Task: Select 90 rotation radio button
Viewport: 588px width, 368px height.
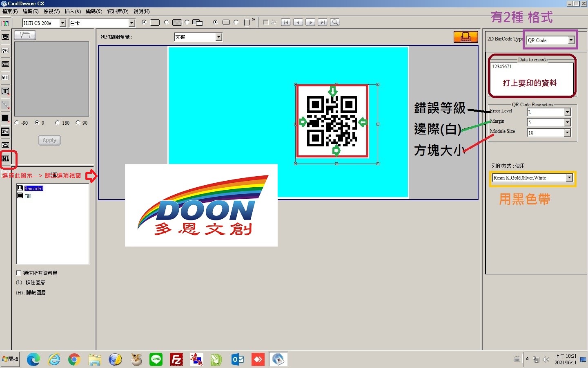Action: tap(78, 123)
